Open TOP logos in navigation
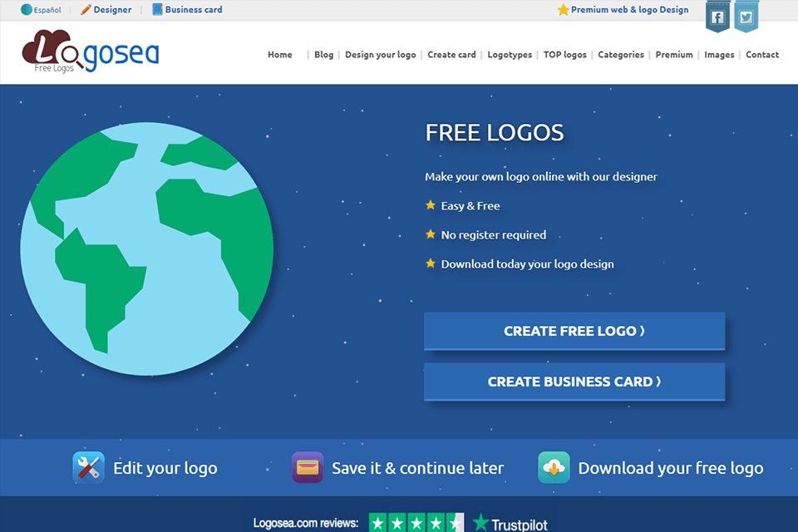The width and height of the screenshot is (798, 532). (x=565, y=55)
